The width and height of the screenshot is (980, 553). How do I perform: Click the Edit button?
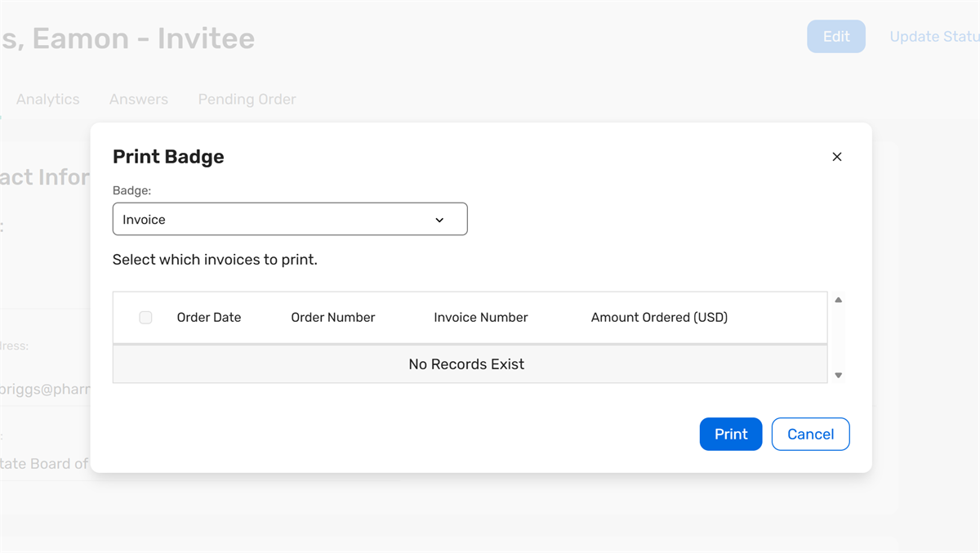[x=835, y=36]
